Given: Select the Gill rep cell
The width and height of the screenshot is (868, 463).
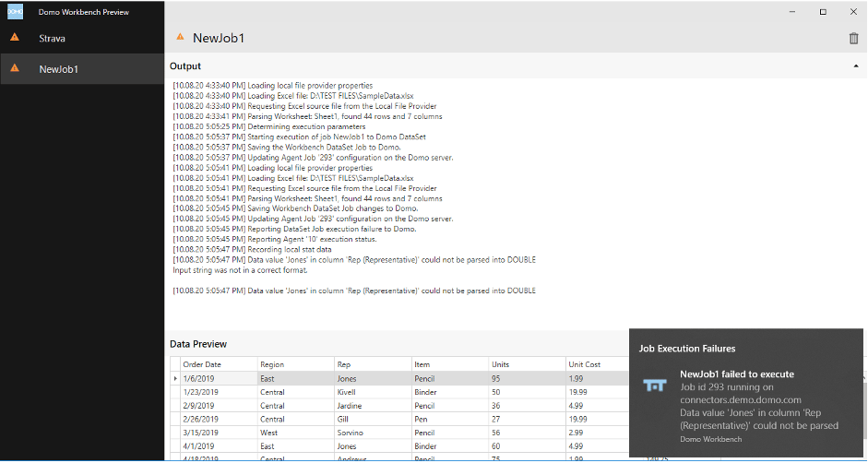Looking at the screenshot, I should tap(373, 420).
